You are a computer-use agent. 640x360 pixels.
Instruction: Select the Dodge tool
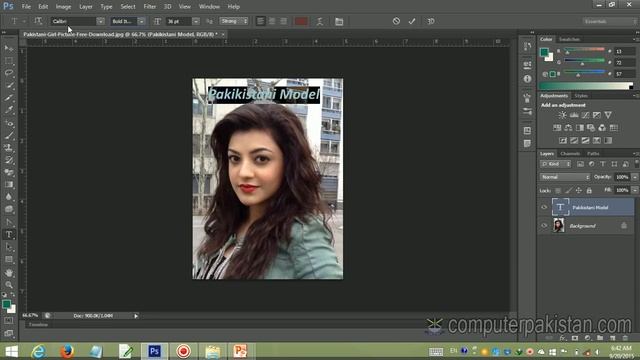9,209
